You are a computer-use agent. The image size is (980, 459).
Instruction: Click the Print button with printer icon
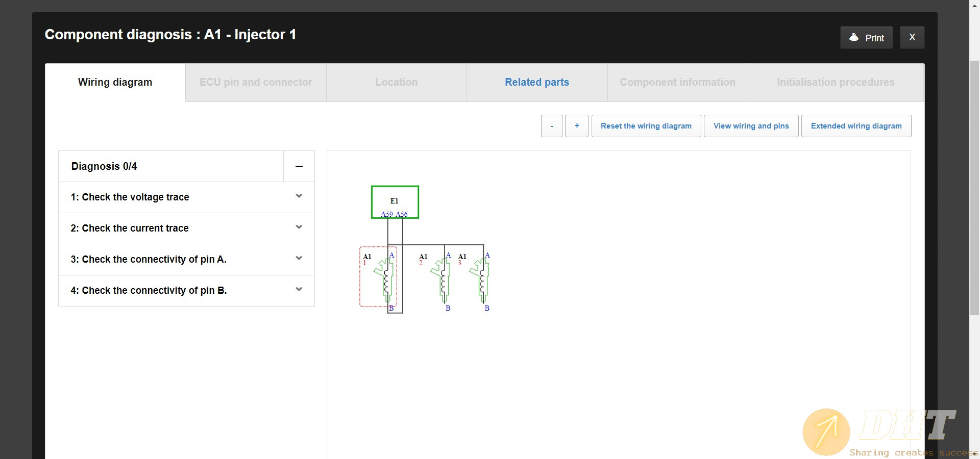[x=866, y=38]
